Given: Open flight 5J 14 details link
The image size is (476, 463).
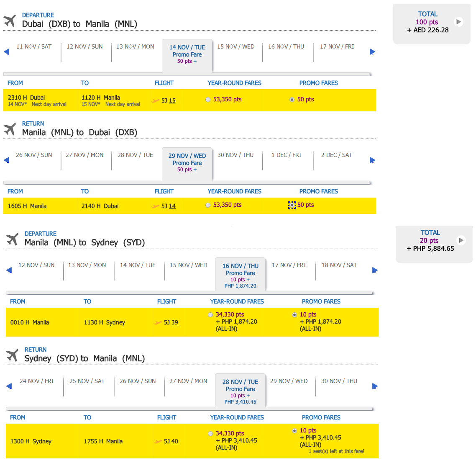Looking at the screenshot, I should [x=172, y=206].
